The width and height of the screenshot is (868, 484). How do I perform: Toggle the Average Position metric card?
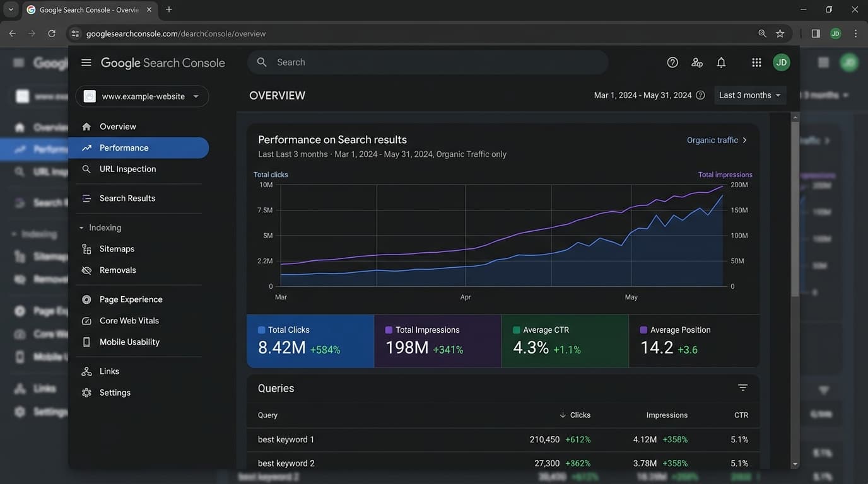694,341
